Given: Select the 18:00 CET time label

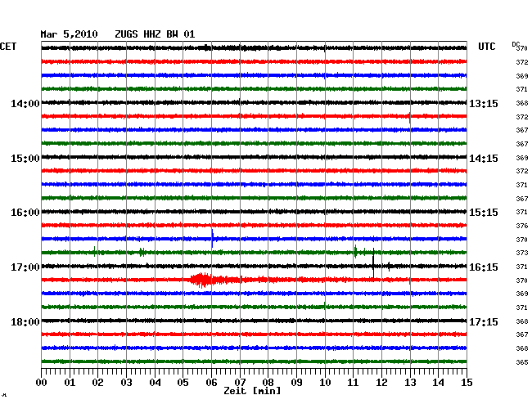Looking at the screenshot, I should tap(25, 321).
